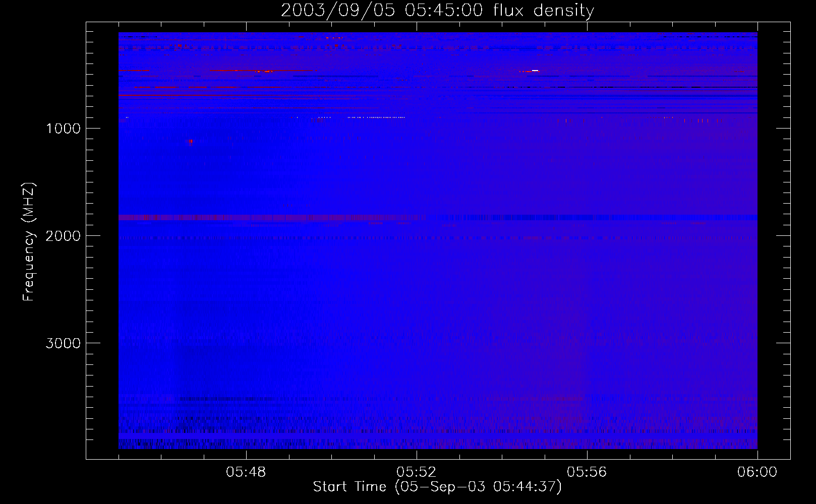
Task: Click the 05:56 time tick label
Action: click(x=587, y=472)
